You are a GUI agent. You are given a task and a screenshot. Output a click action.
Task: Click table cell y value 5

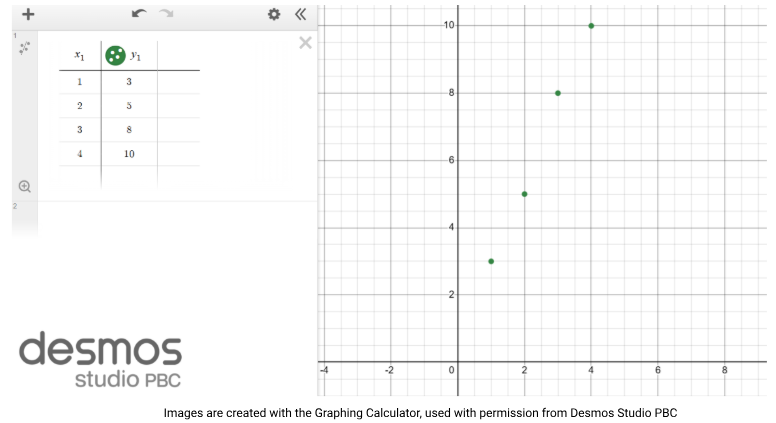[129, 105]
